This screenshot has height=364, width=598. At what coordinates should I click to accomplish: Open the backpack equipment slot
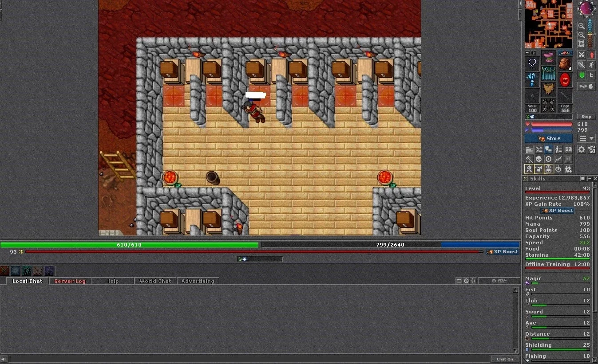[565, 63]
